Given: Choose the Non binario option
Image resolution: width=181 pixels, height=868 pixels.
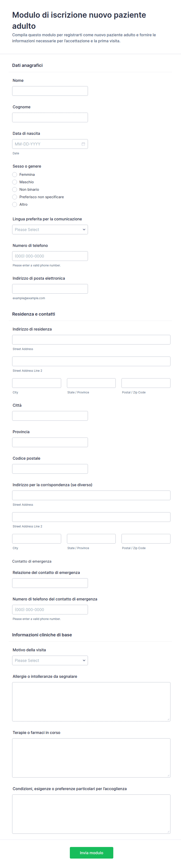Looking at the screenshot, I should (x=15, y=189).
